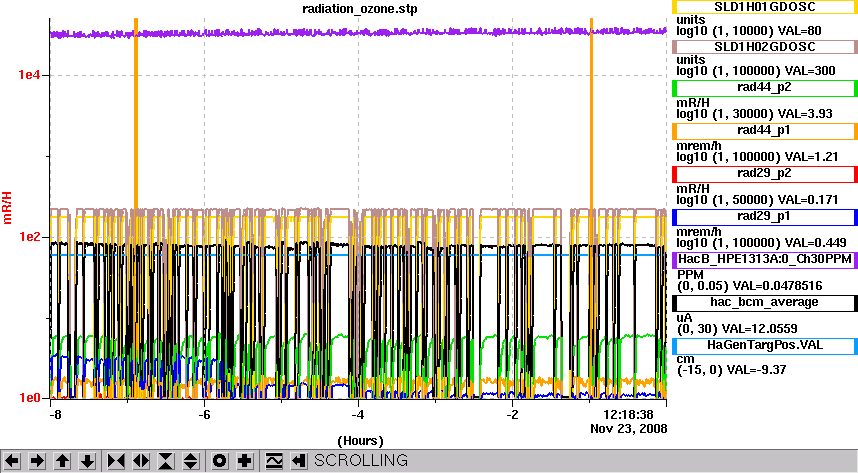Click the waveform graph refresh button
The height and width of the screenshot is (473, 858).
click(x=274, y=461)
